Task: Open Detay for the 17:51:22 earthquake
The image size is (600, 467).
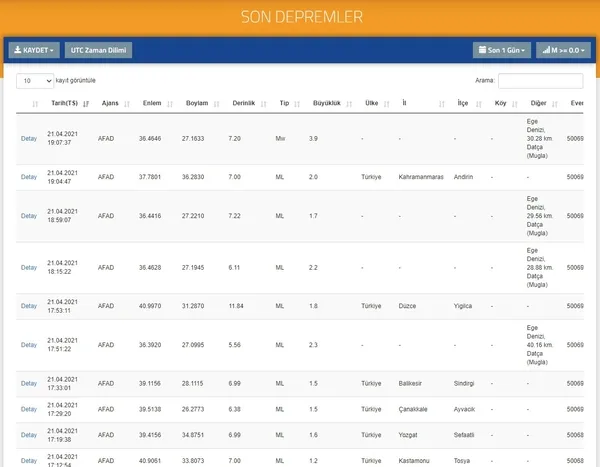Action: point(29,345)
